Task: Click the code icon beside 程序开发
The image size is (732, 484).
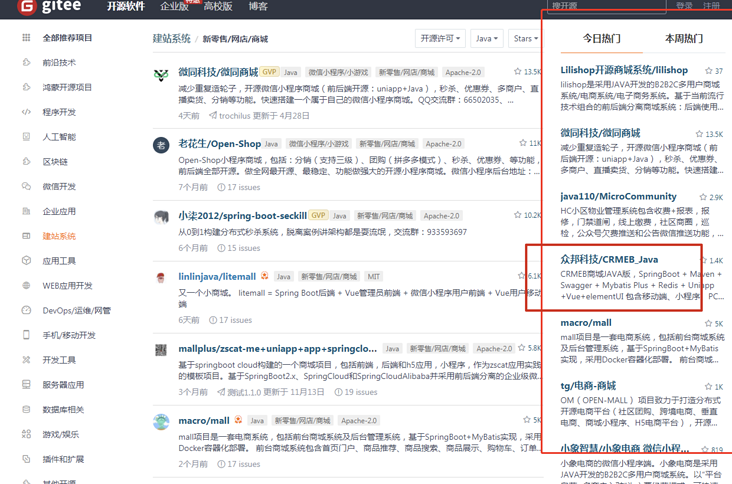Action: tap(26, 112)
